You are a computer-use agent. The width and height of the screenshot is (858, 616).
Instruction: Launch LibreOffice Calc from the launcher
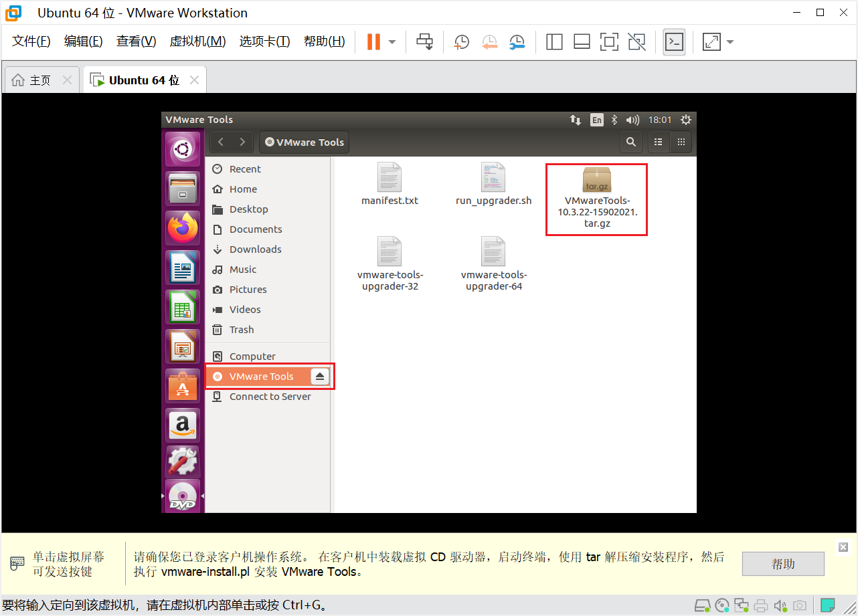[183, 307]
